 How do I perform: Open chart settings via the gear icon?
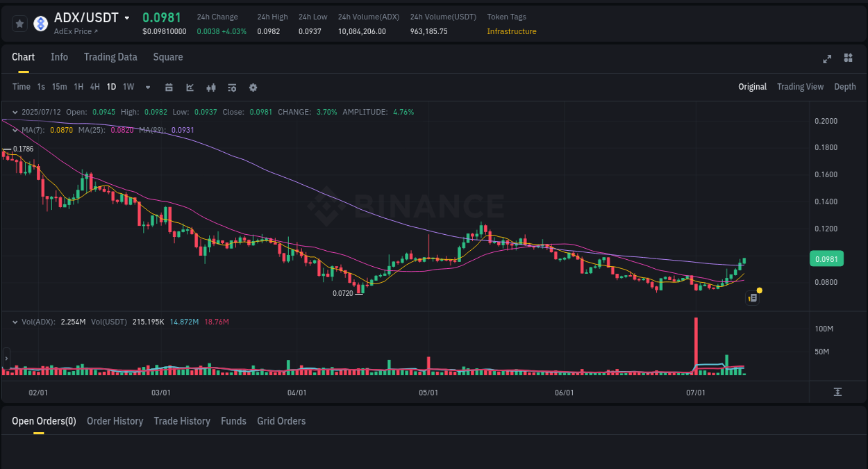pyautogui.click(x=253, y=87)
